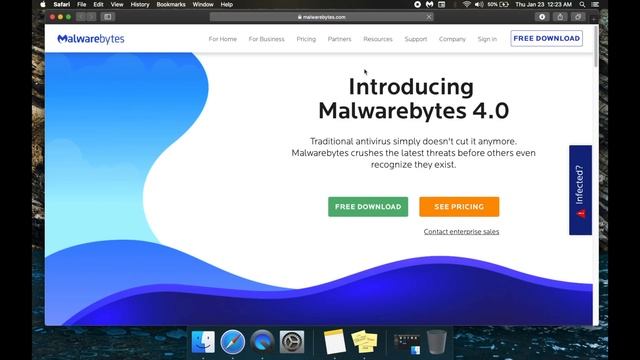Image resolution: width=640 pixels, height=360 pixels.
Task: Open Spotlight search
Action: coord(582,4)
